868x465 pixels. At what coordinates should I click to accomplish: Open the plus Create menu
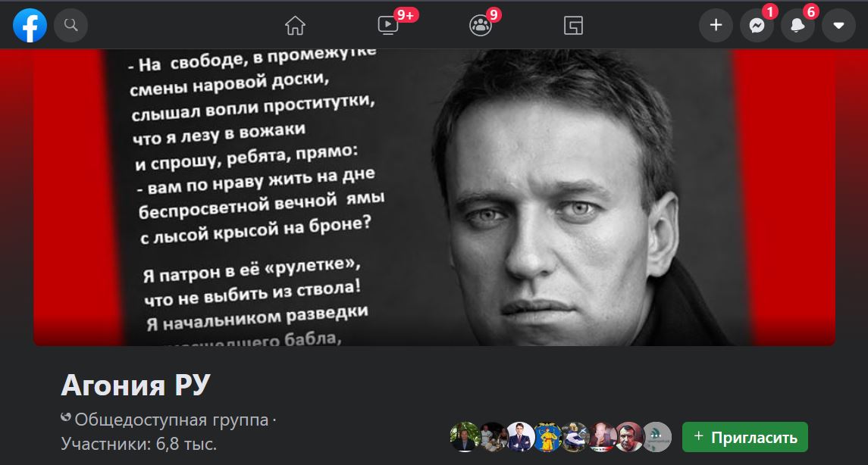tap(716, 26)
